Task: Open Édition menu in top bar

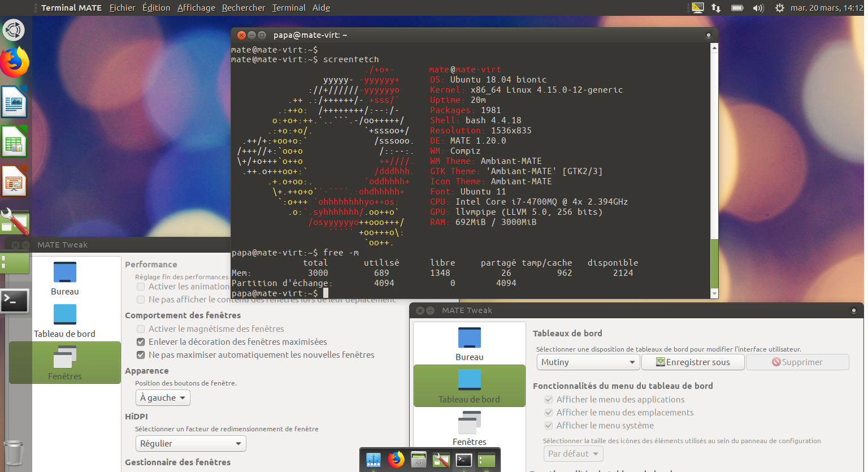Action: pyautogui.click(x=156, y=8)
